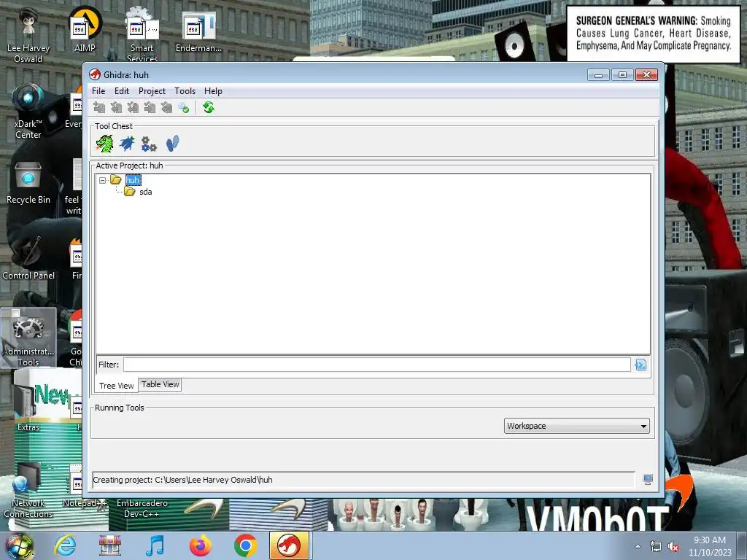
Task: Select the Enderman desktop shortcut
Action: pyautogui.click(x=198, y=32)
